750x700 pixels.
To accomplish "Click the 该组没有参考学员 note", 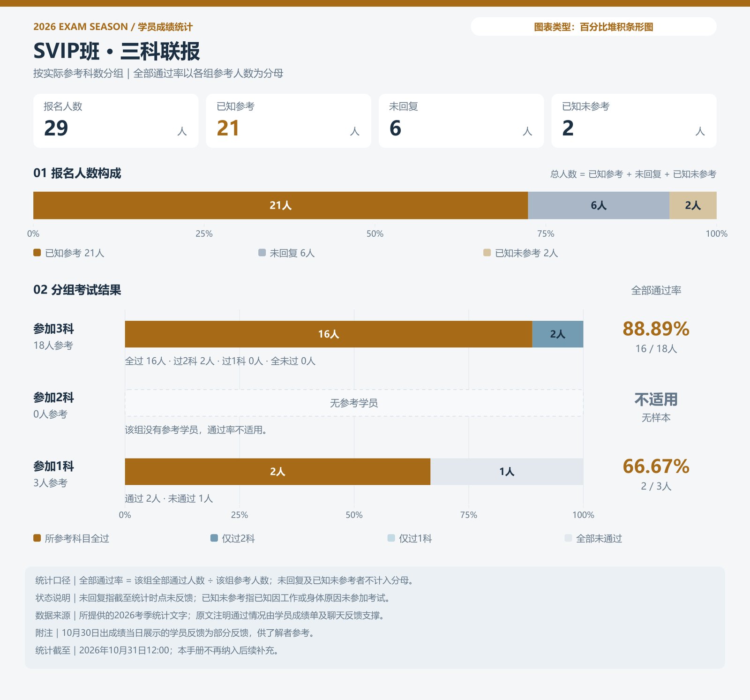I will 196,430.
